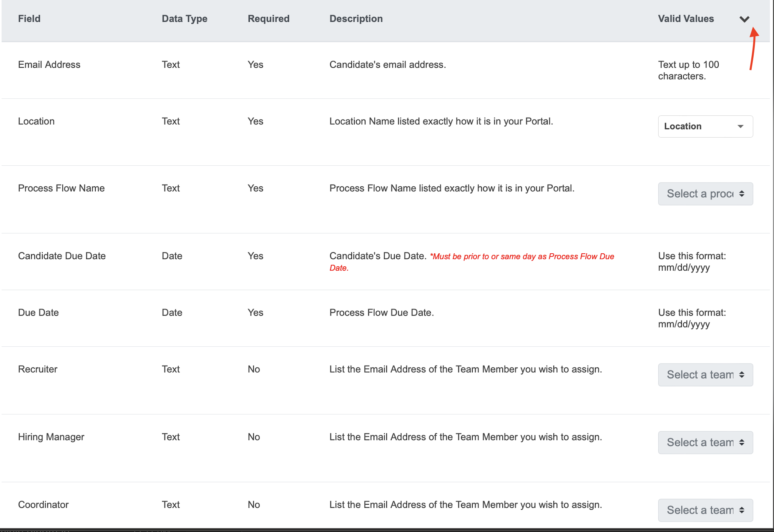Image resolution: width=774 pixels, height=532 pixels.
Task: Click the Coordinator select up-down arrows
Action: tap(741, 510)
